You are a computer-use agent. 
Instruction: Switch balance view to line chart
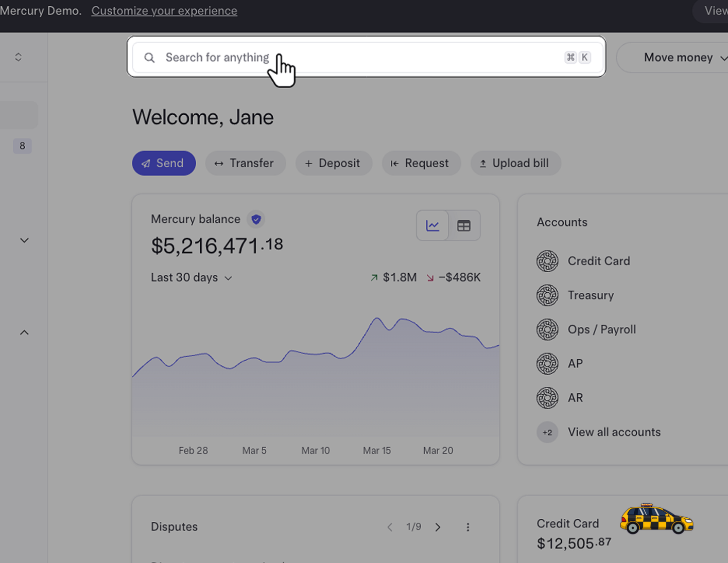(x=432, y=225)
